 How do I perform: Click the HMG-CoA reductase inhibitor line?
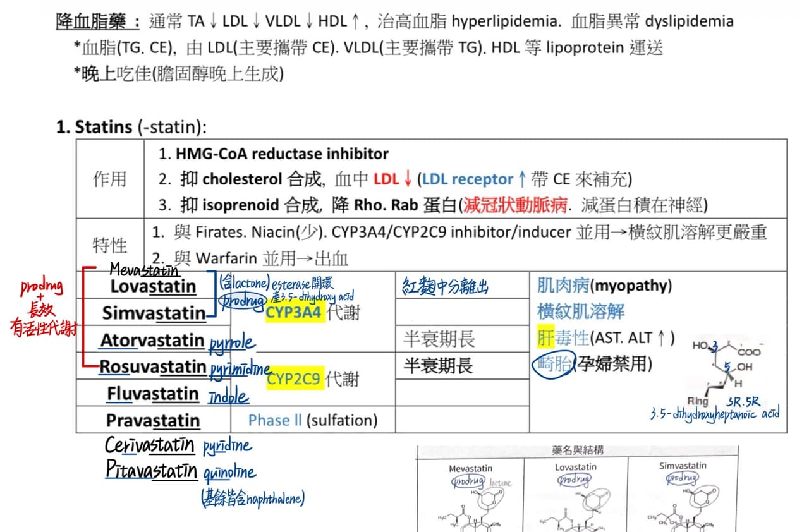click(274, 154)
